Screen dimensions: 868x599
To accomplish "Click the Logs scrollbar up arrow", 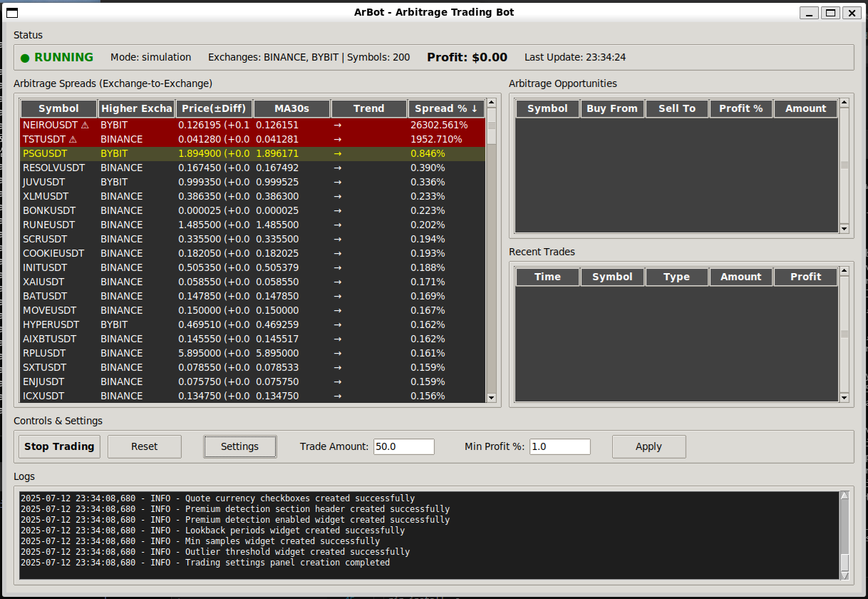I will tap(845, 495).
